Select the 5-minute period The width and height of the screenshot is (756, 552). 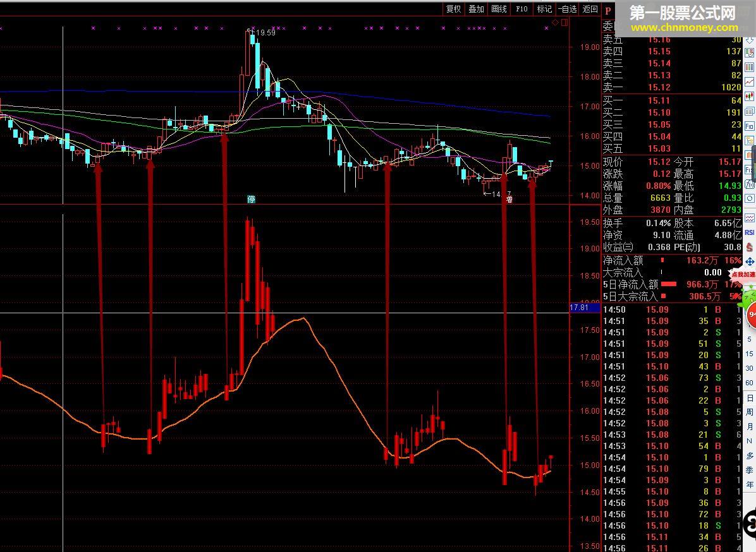point(749,340)
